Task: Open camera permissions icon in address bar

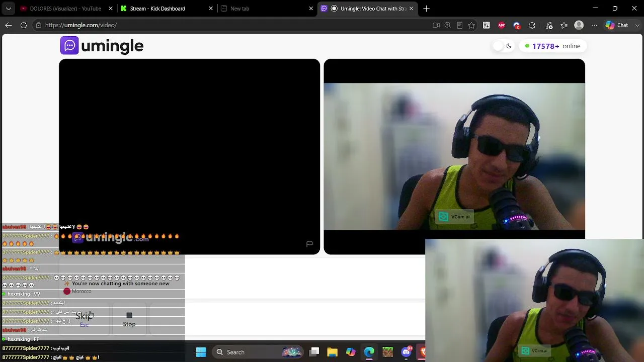Action: click(x=436, y=25)
